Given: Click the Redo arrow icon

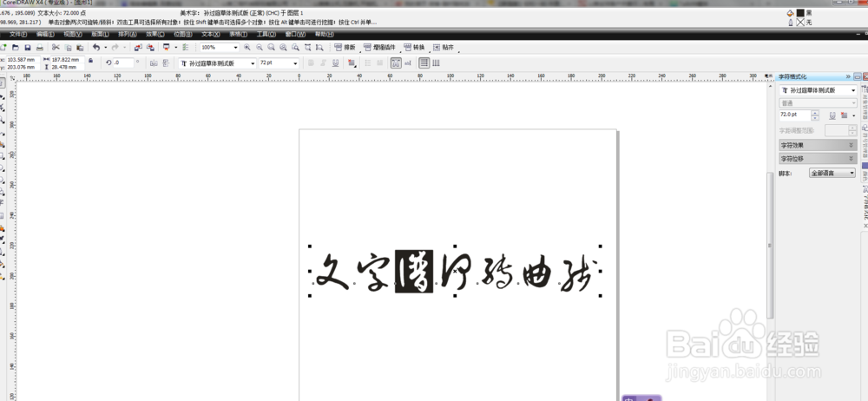Looking at the screenshot, I should tap(115, 48).
